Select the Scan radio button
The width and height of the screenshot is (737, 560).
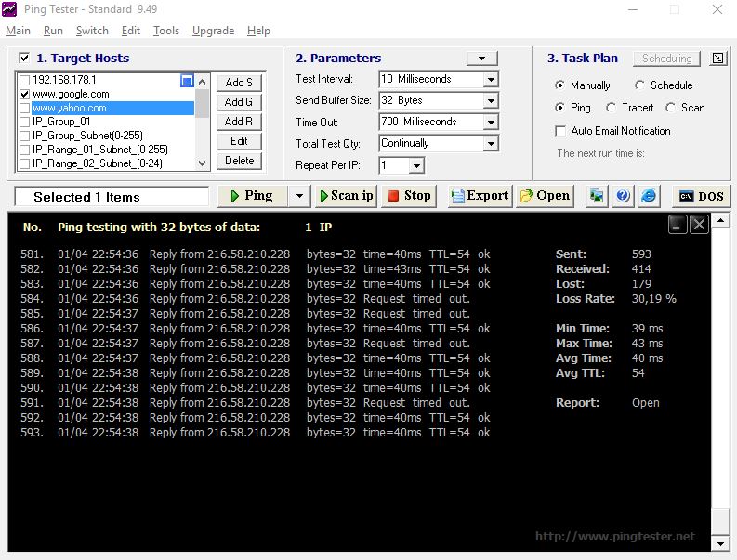point(671,108)
